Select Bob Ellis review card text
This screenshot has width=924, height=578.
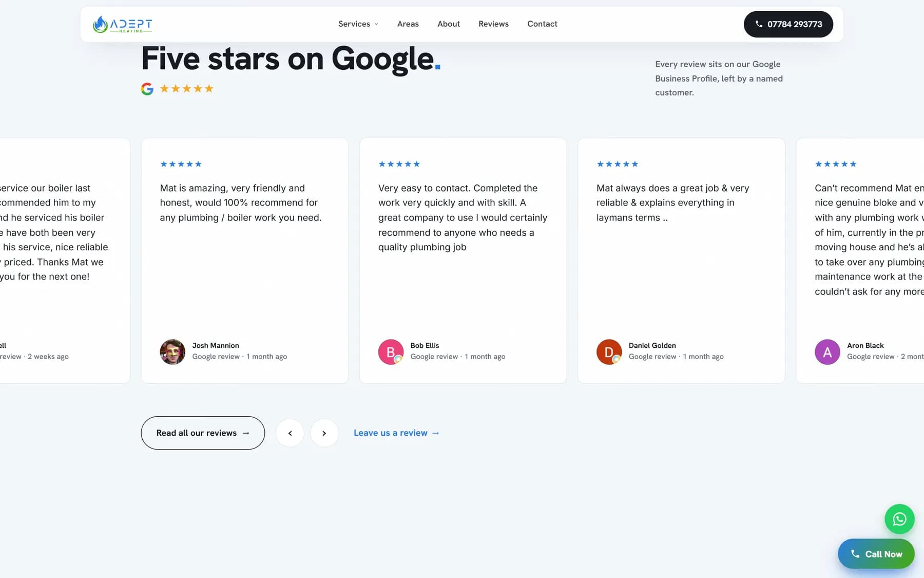click(x=463, y=218)
